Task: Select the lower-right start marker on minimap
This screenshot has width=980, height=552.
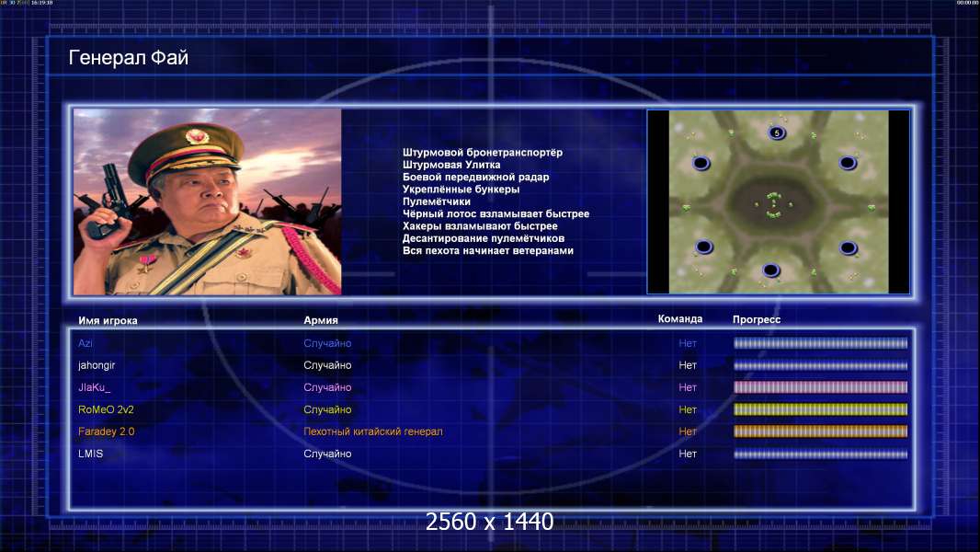Action: 849,247
